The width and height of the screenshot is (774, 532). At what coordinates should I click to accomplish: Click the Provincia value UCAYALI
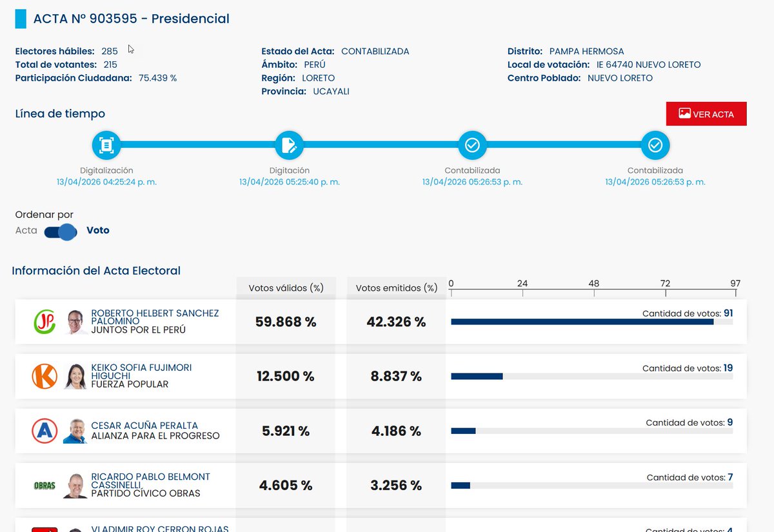(x=331, y=92)
